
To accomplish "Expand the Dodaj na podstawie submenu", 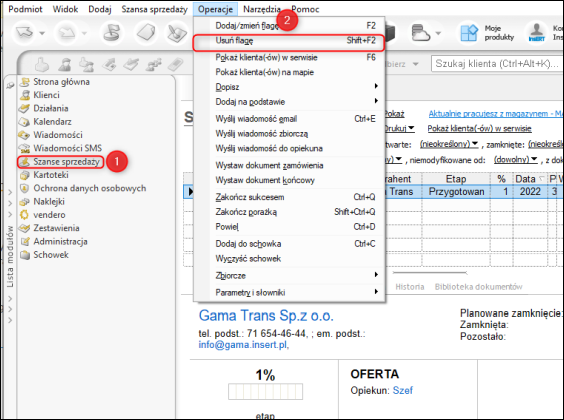I will [x=290, y=102].
